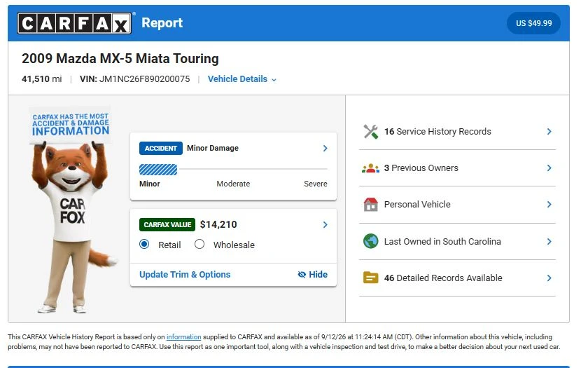Open Personal Vehicle row chevron
This screenshot has height=368, width=588.
549,204
